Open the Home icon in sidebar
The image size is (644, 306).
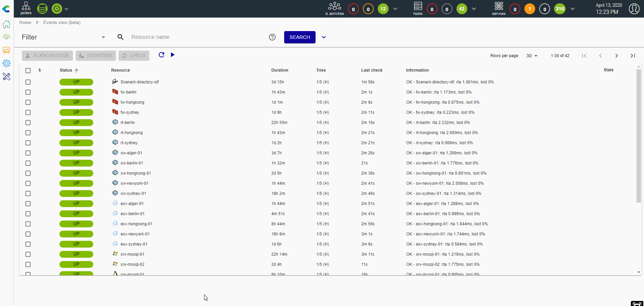(x=6, y=24)
